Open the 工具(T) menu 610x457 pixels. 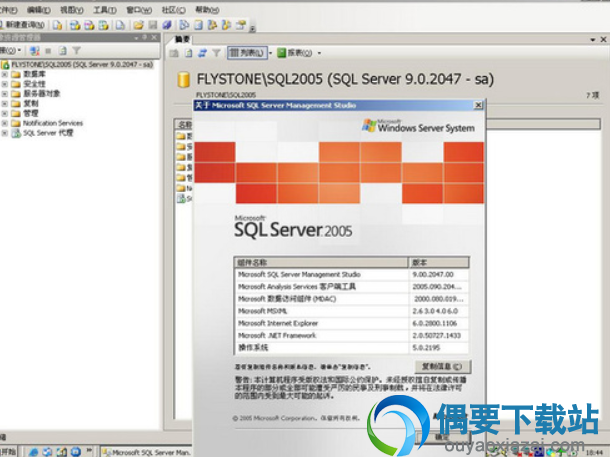(105, 10)
